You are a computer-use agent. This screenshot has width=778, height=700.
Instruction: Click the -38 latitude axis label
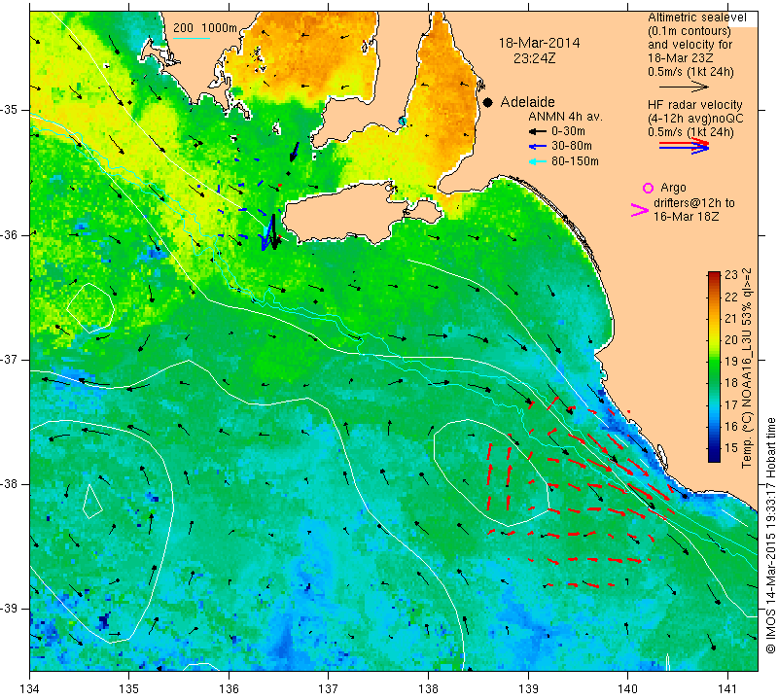click(11, 484)
